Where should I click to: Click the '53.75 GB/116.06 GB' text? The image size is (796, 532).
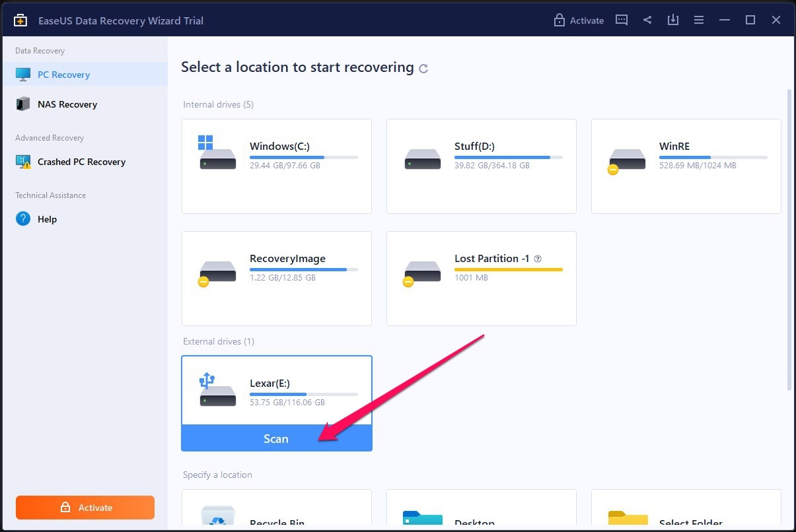pos(287,402)
